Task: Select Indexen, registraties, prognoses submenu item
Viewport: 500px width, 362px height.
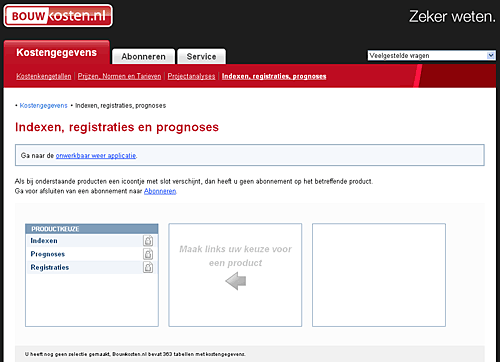Action: point(274,76)
